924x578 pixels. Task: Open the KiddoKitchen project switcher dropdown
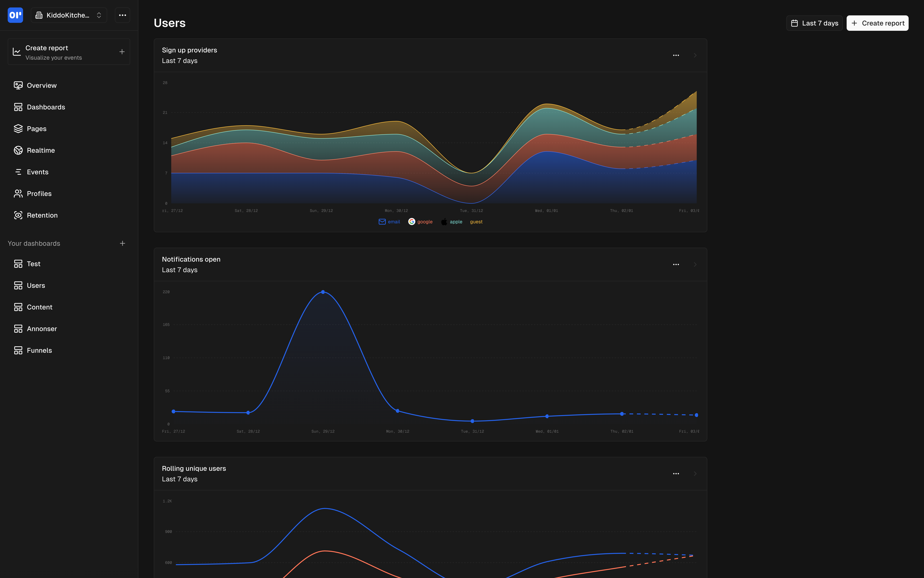(69, 15)
